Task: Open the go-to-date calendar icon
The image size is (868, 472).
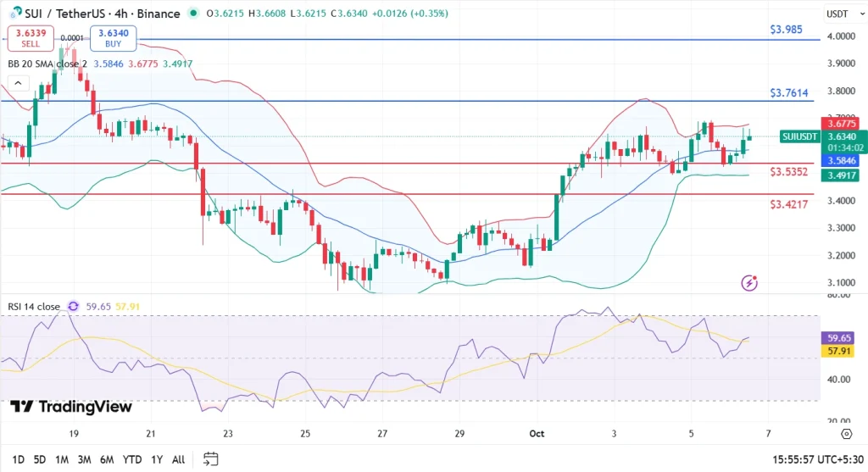Action: tap(211, 459)
